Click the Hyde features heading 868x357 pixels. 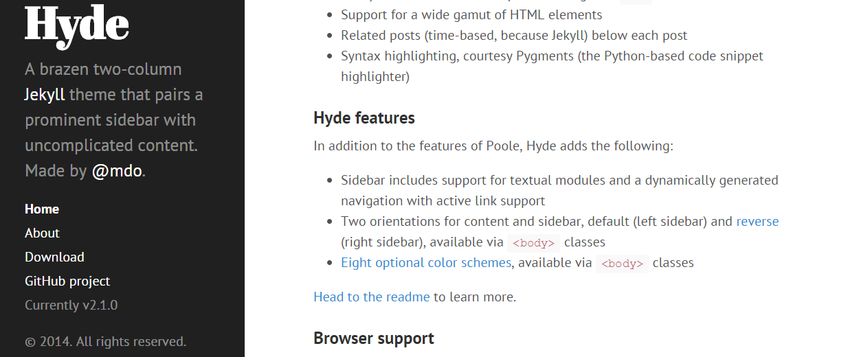tap(364, 118)
